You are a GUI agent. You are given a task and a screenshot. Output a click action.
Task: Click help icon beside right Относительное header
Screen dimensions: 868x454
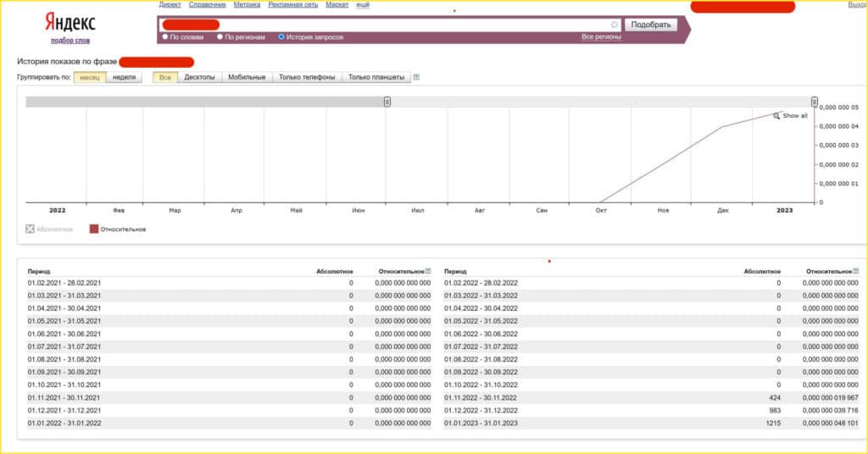[x=855, y=271]
